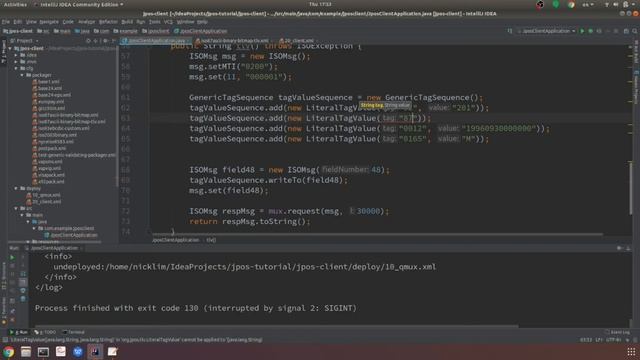Collapse the cfg folder
The image size is (640, 360).
pos(16,68)
